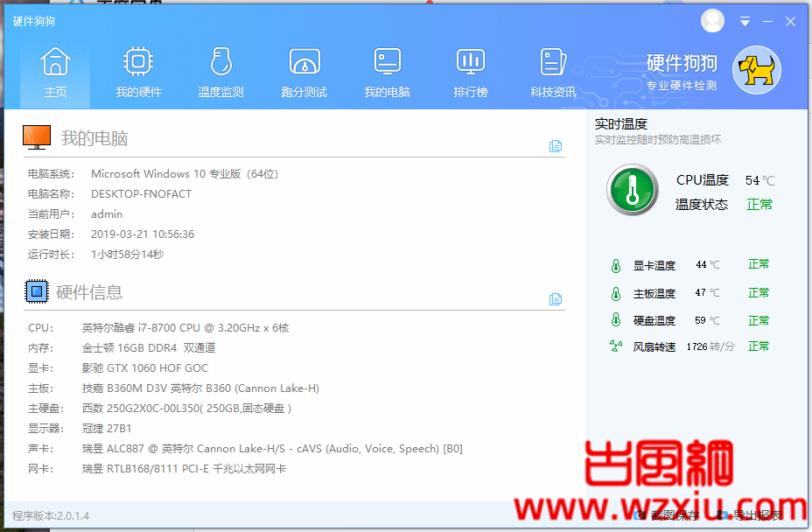Click CPU温度 54 ℃ reading
Viewport: 812px width, 532px height.
click(x=759, y=180)
